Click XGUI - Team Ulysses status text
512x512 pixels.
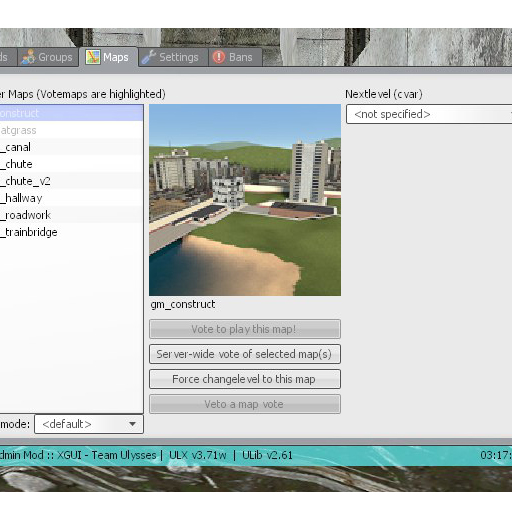point(107,455)
